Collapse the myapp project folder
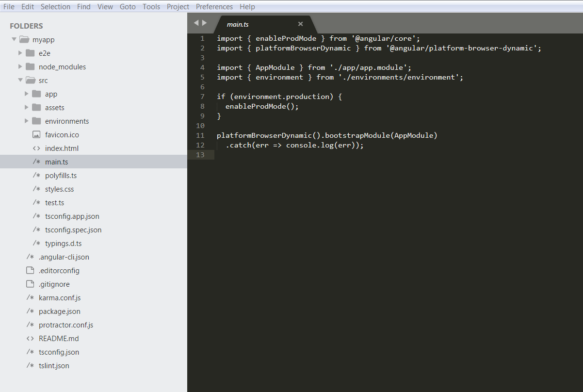This screenshot has width=583, height=392. pyautogui.click(x=14, y=39)
